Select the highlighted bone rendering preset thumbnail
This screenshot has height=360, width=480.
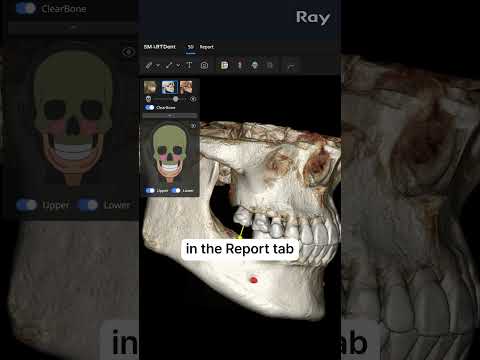(170, 87)
